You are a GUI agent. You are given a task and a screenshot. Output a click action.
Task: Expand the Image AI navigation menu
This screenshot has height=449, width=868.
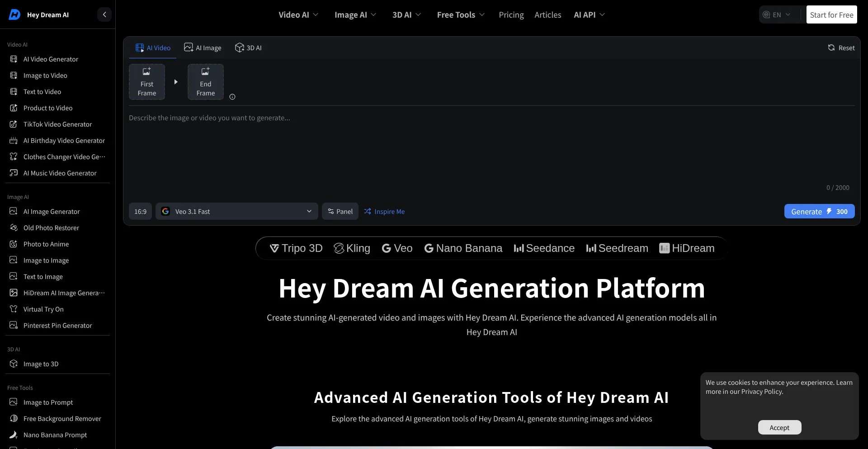click(355, 15)
